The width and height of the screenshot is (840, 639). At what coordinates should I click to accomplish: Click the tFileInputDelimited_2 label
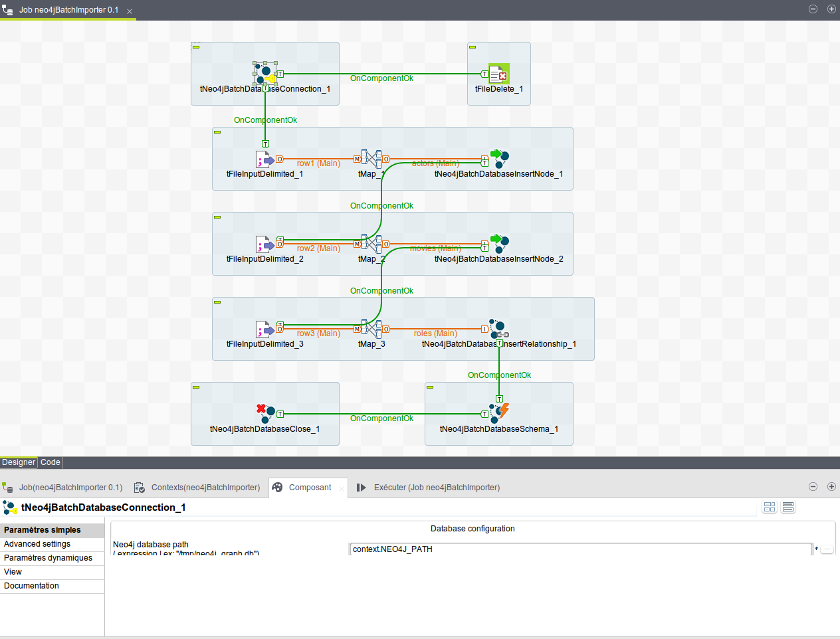pyautogui.click(x=265, y=259)
